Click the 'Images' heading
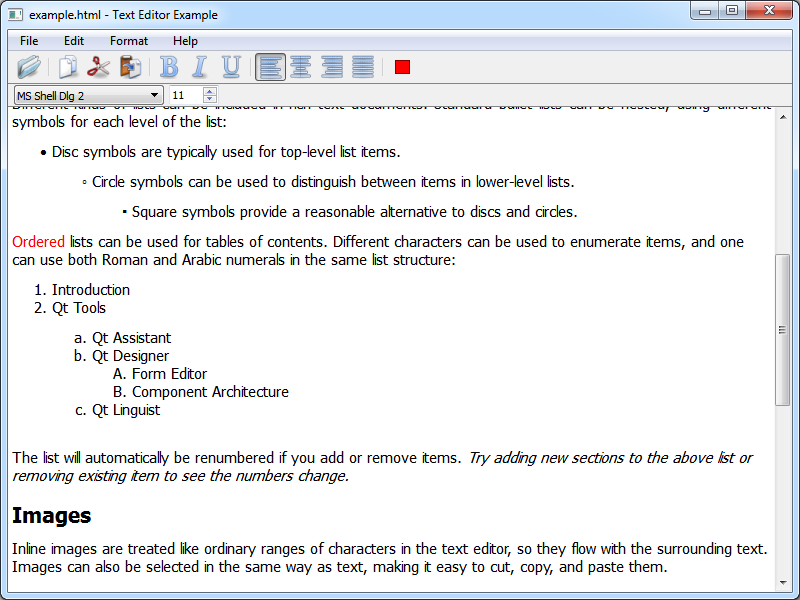The width and height of the screenshot is (800, 600). pos(52,515)
